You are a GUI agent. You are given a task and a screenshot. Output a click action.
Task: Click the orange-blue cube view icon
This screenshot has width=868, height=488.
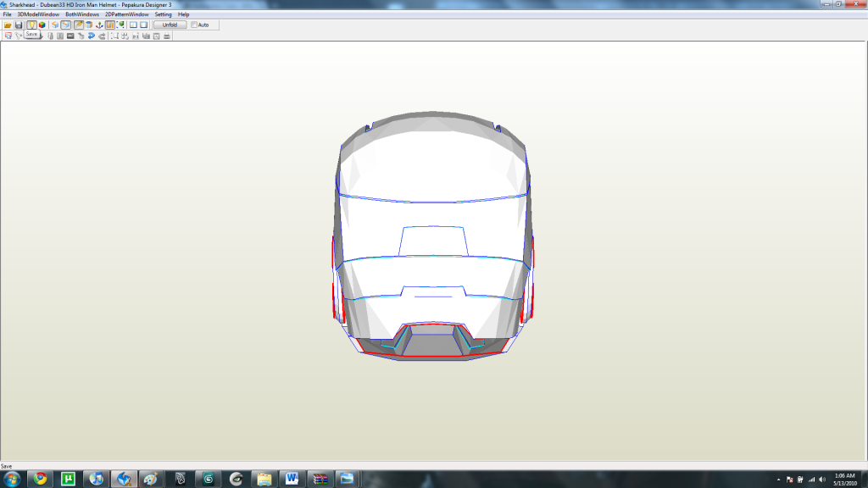pos(55,25)
